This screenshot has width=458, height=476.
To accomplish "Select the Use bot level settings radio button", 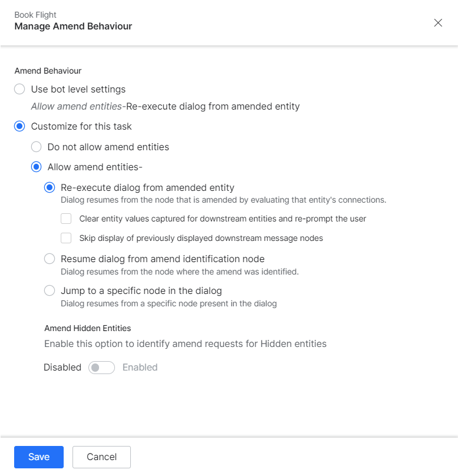I will (x=20, y=90).
